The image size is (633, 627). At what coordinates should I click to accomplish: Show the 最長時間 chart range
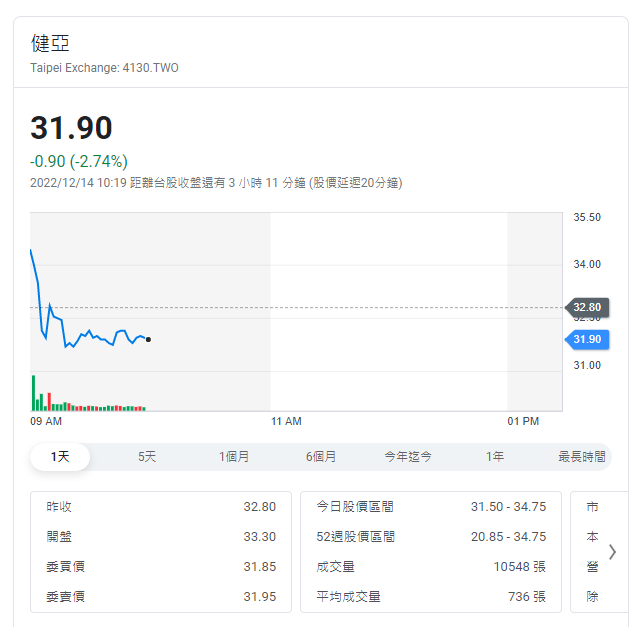pyautogui.click(x=581, y=457)
